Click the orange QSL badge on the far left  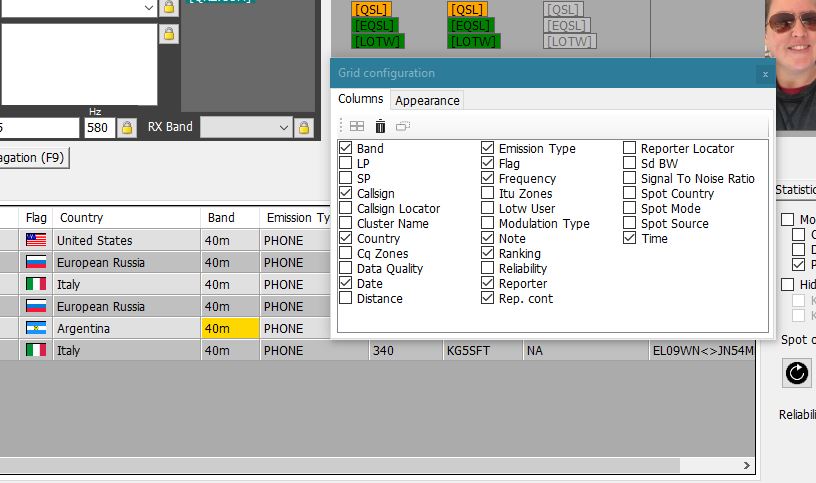coord(372,9)
